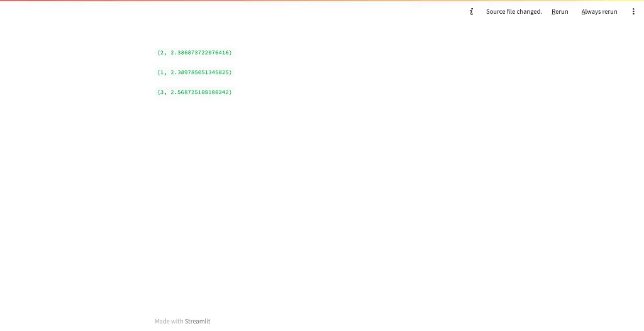Select the value 2.386873722076416
This screenshot has height=331, width=644.
[199, 53]
